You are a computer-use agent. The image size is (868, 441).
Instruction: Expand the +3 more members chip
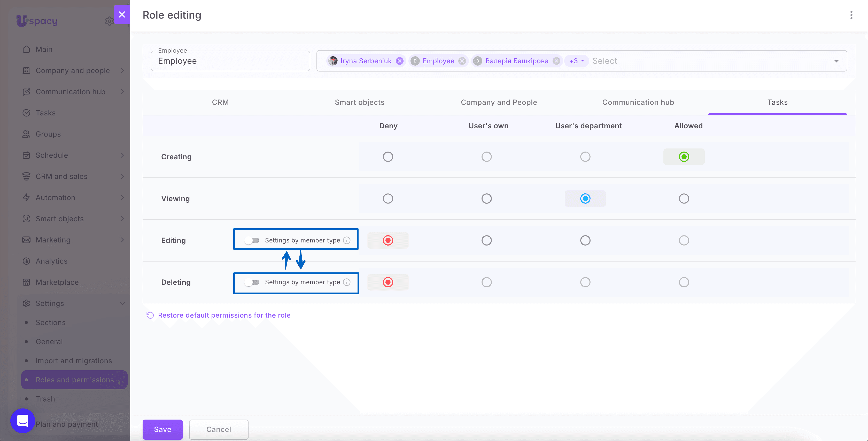[x=577, y=61]
